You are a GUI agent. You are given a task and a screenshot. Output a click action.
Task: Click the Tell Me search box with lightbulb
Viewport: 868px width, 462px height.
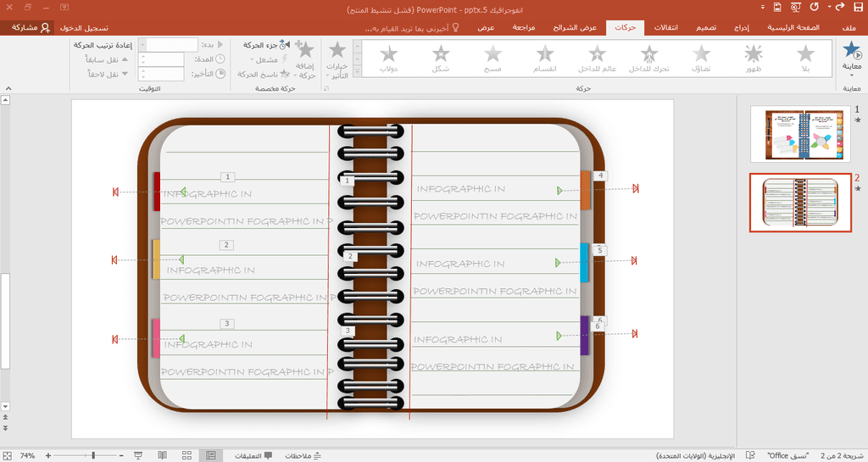(413, 28)
